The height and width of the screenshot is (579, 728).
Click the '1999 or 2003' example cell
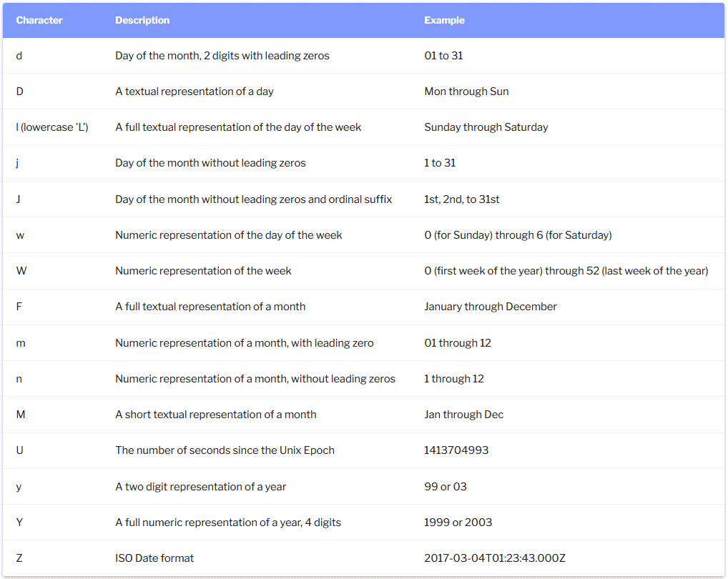point(458,523)
